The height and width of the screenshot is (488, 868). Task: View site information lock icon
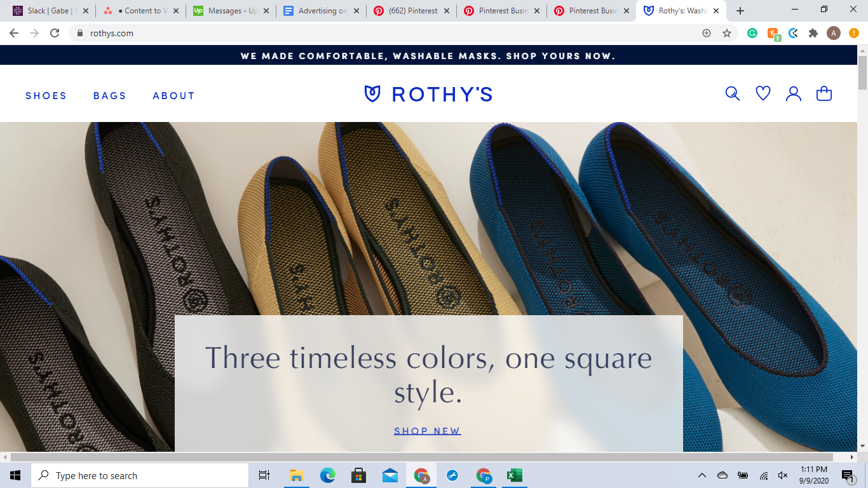[80, 33]
